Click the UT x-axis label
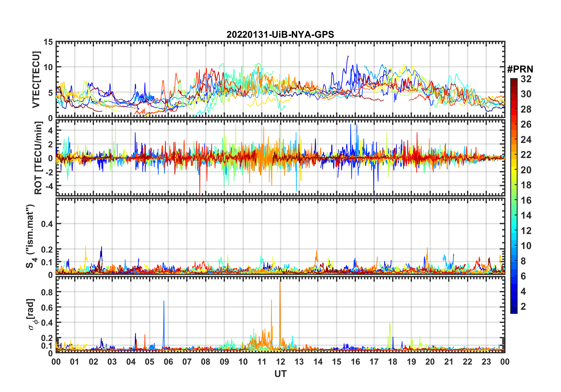This screenshot has height=392, width=561. click(280, 374)
